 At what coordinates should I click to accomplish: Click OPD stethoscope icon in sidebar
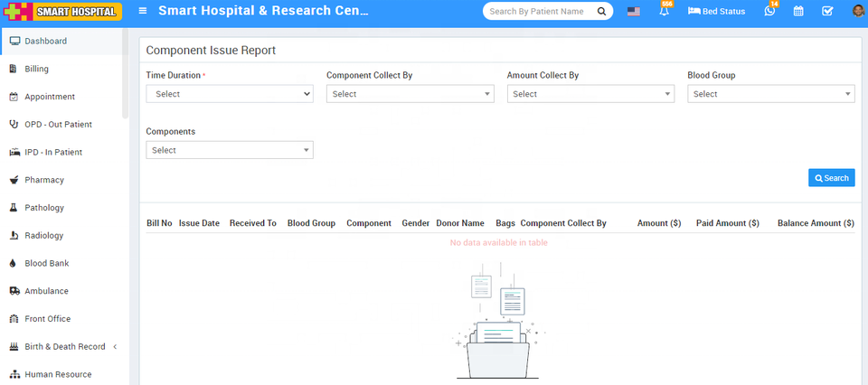[14, 125]
